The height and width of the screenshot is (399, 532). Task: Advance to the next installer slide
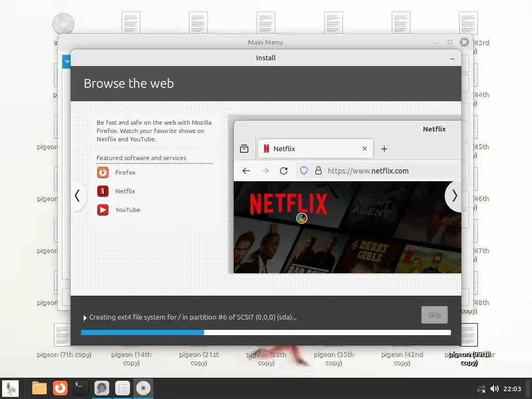454,196
